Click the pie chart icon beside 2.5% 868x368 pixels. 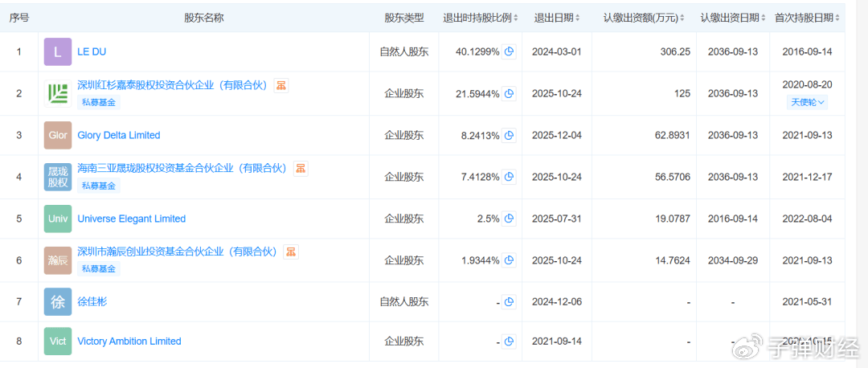(508, 219)
